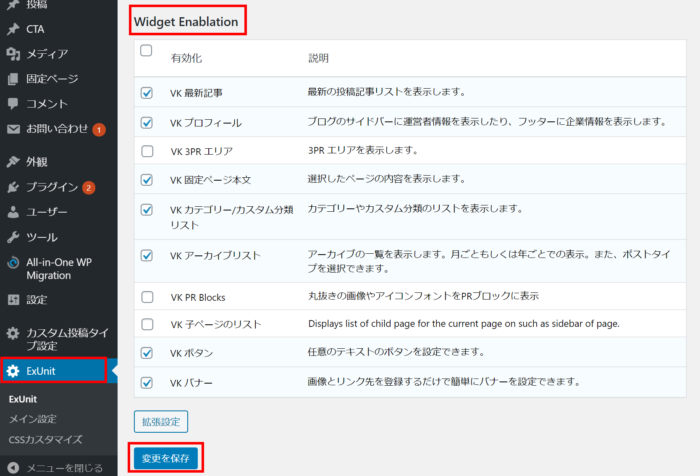Click the CTA pin icon
Screen dimensions: 700x476
coord(13,29)
